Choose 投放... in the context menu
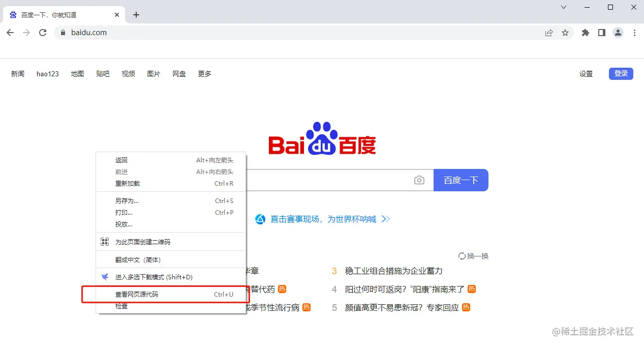The width and height of the screenshot is (644, 347). 171,224
